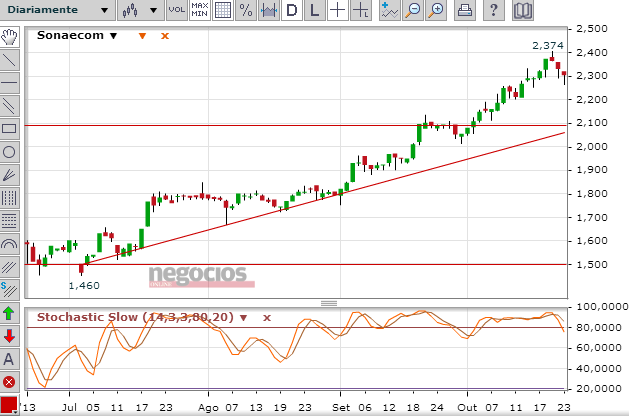The image size is (629, 416).
Task: Print the chart
Action: point(465,10)
